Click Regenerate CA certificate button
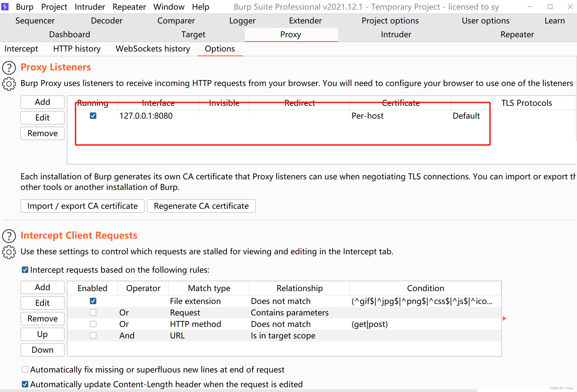 click(x=201, y=206)
